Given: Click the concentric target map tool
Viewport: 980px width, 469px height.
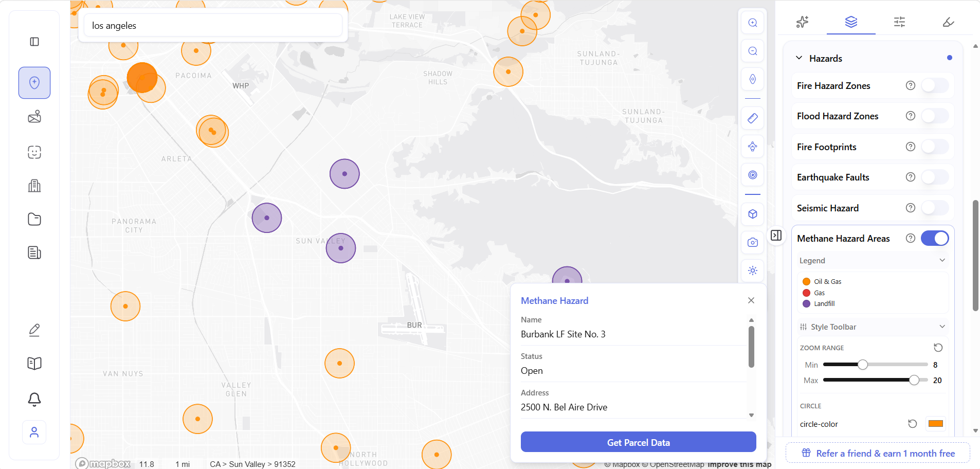Looking at the screenshot, I should [x=753, y=175].
